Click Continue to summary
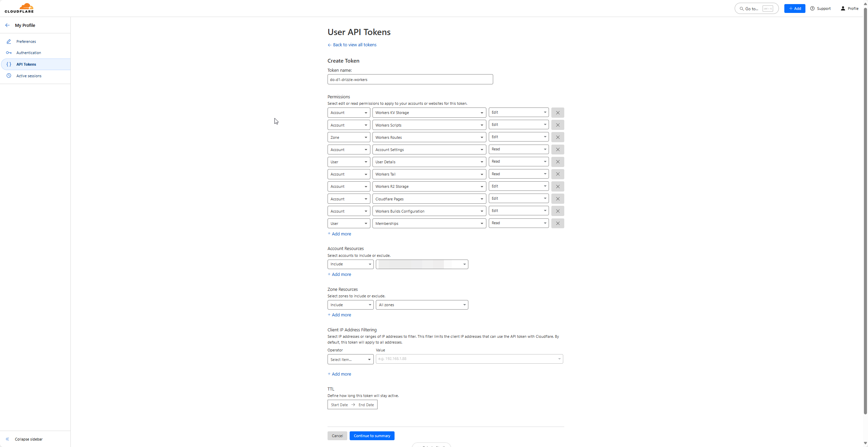This screenshot has height=447, width=868. click(372, 435)
